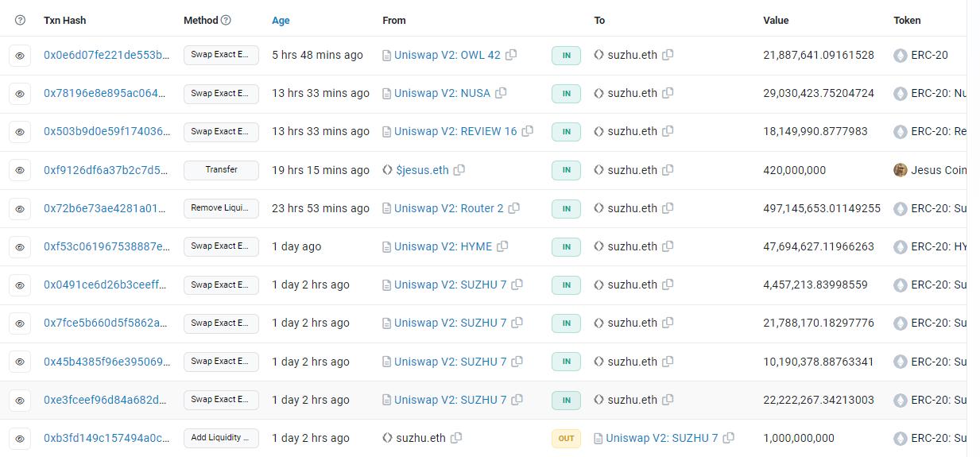This screenshot has height=457, width=980.
Task: Preview transaction 0xf53c061967538887e with eye button
Action: [20, 246]
